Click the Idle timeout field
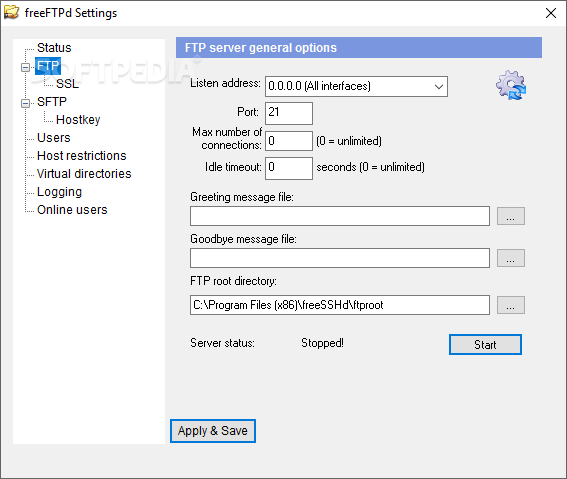This screenshot has height=479, width=567. (x=289, y=168)
